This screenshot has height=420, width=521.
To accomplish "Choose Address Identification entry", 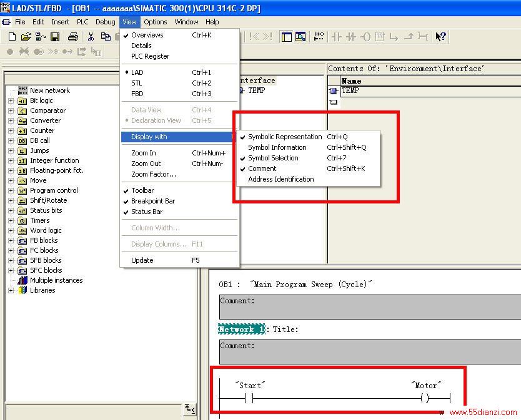I will [x=308, y=179].
